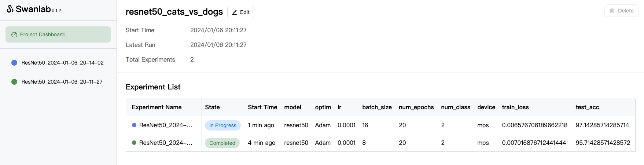Click the Delete button
Screen dimensions: 644x165
point(621,11)
